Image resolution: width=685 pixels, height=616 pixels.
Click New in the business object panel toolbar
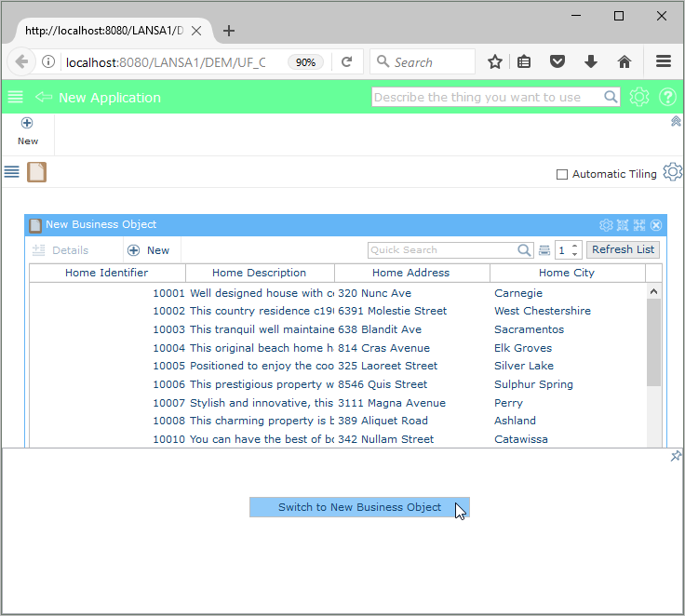[x=148, y=250]
